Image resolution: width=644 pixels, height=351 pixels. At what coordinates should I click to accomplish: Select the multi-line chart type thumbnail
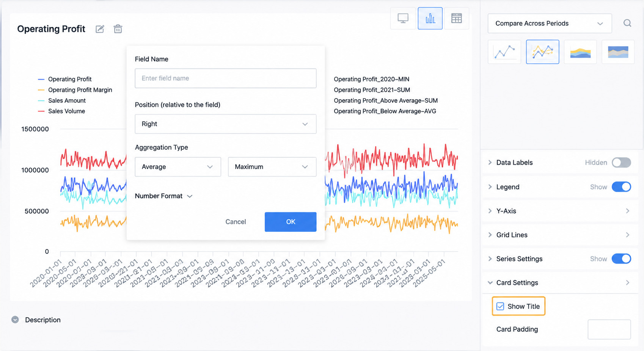pyautogui.click(x=542, y=52)
